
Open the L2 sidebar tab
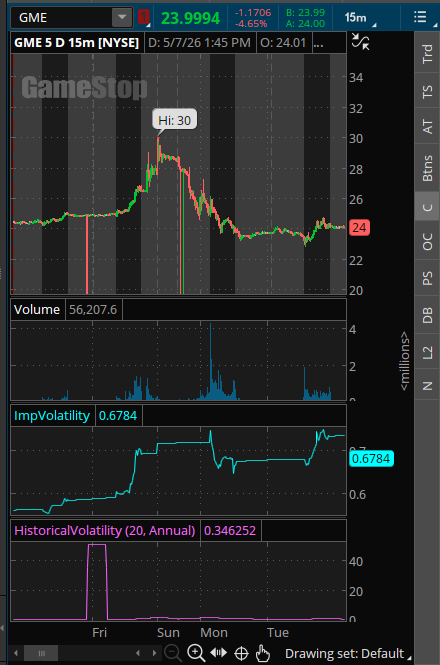pyautogui.click(x=427, y=352)
